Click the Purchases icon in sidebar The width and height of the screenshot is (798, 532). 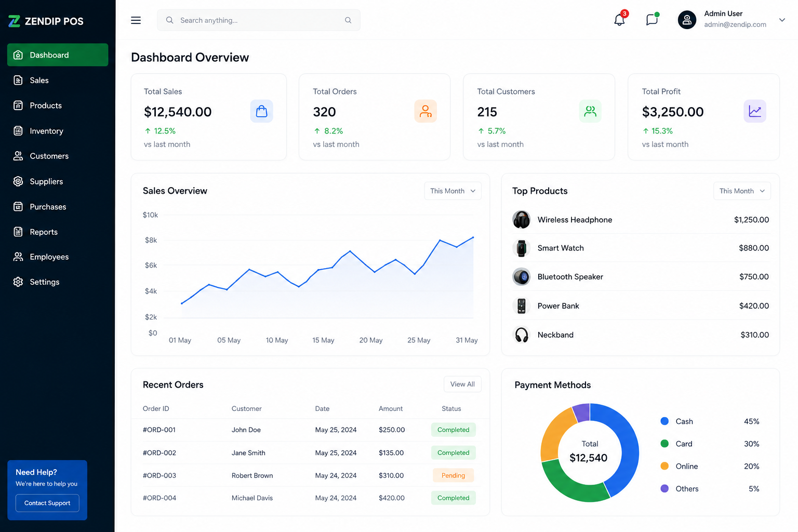[18, 207]
